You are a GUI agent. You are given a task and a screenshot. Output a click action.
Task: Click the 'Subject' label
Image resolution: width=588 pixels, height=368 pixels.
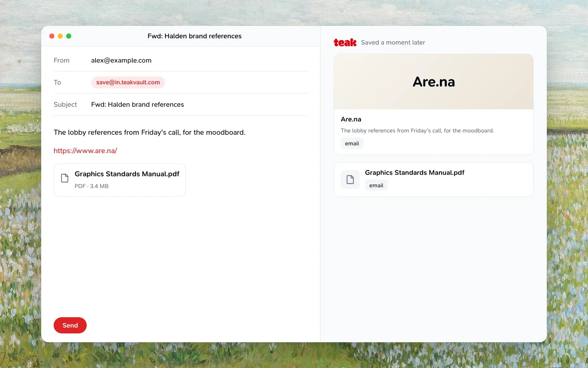point(65,105)
